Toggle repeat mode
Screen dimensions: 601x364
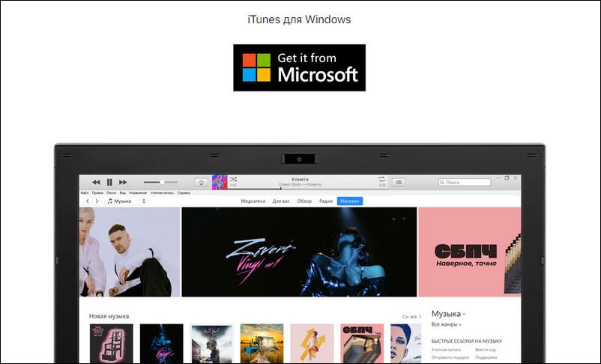381,180
